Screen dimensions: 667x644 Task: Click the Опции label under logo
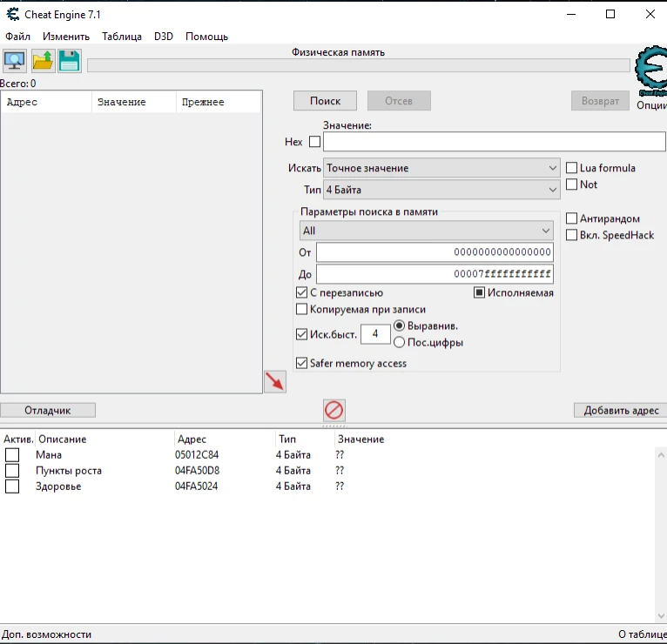click(651, 105)
